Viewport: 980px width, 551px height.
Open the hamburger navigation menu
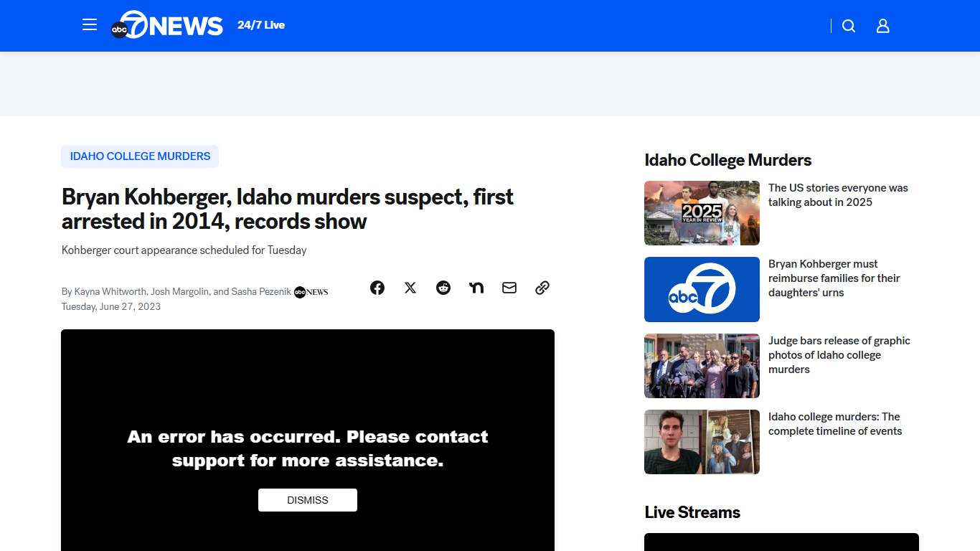click(x=90, y=24)
